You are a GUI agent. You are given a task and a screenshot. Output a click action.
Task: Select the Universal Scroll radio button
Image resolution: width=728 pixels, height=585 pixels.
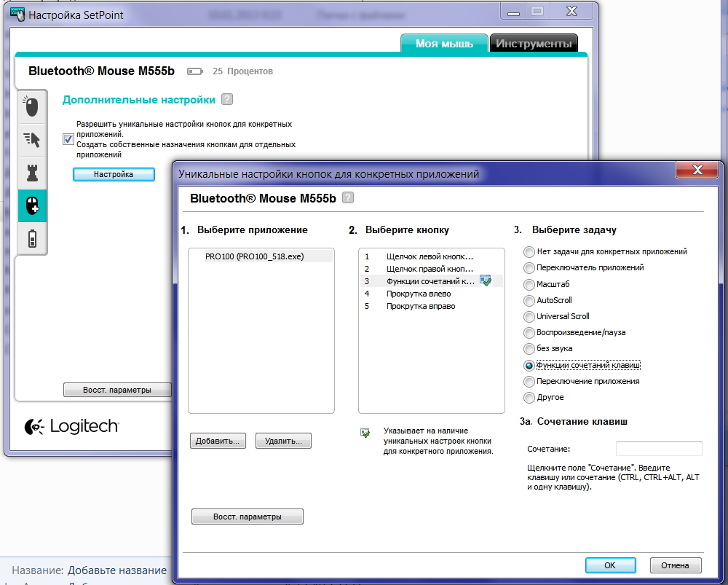pyautogui.click(x=529, y=317)
